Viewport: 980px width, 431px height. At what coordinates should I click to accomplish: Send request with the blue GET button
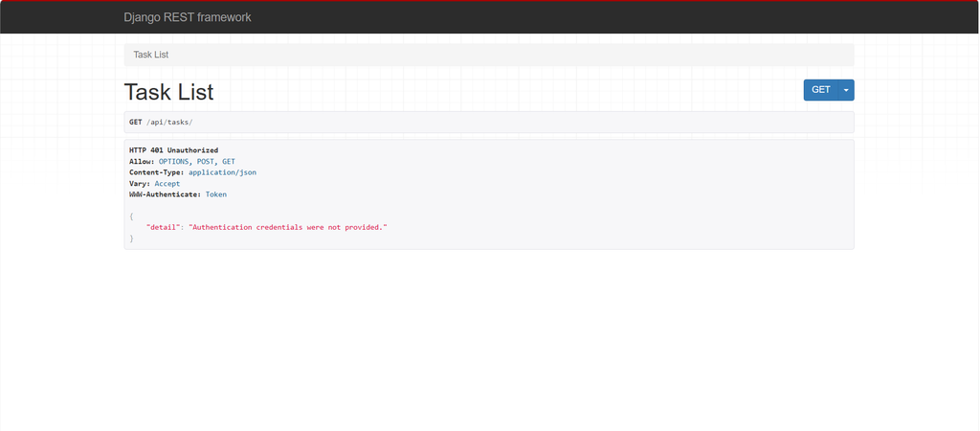(820, 90)
